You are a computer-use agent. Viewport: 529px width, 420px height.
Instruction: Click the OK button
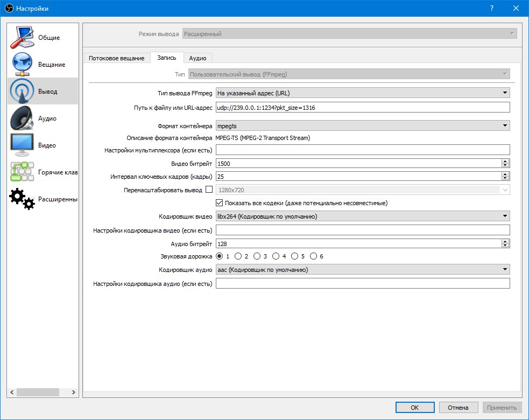tap(414, 408)
